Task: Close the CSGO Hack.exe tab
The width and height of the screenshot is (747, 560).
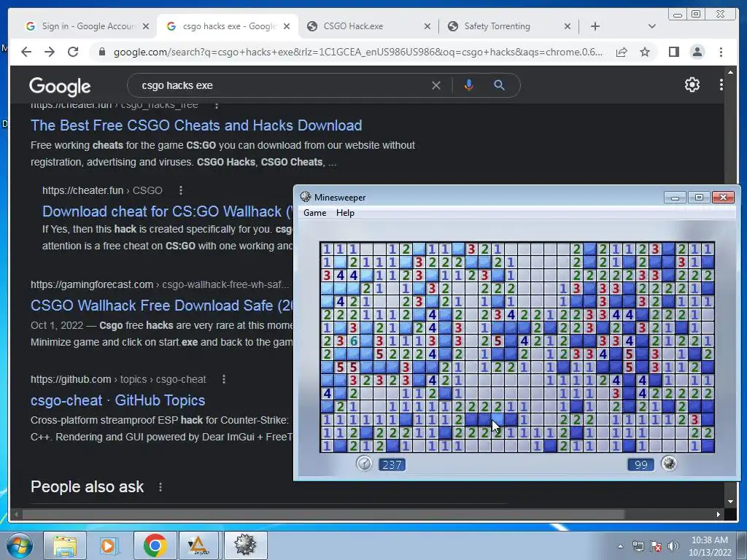Action: click(x=427, y=27)
